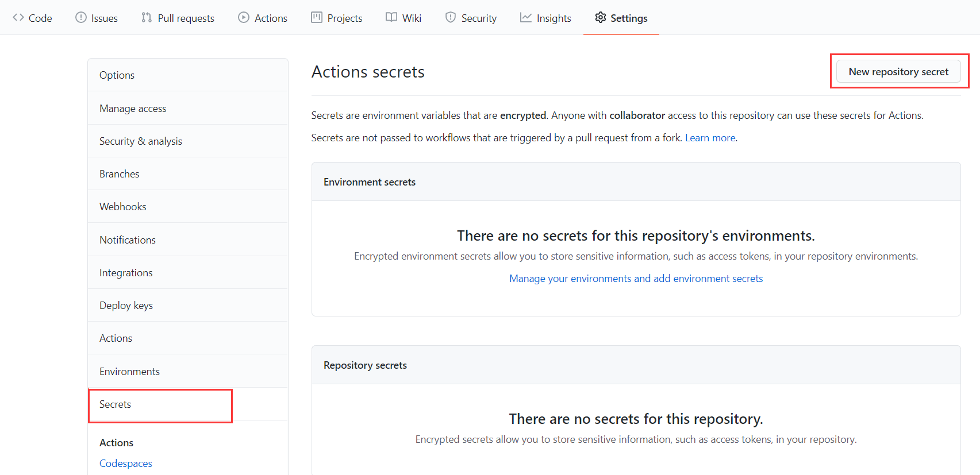The image size is (980, 475).
Task: Click the Pull requests branch icon
Action: pos(147,18)
